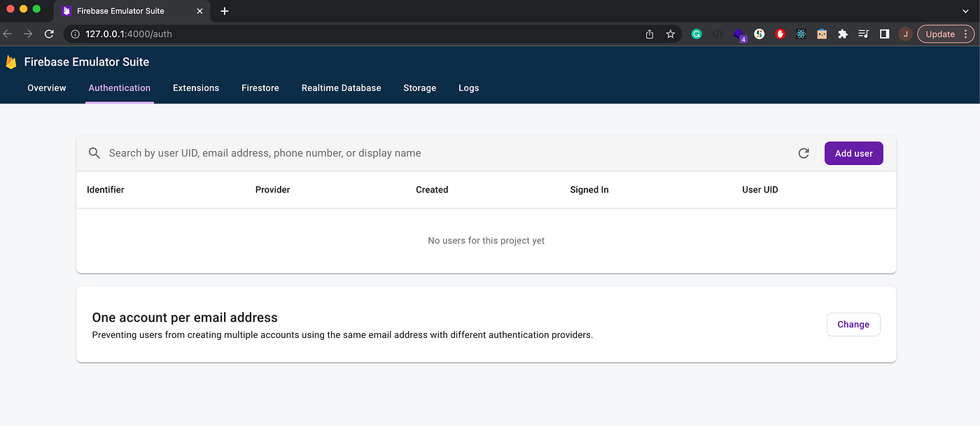Click the Identifier column header
The height and width of the screenshot is (426, 980).
[106, 190]
